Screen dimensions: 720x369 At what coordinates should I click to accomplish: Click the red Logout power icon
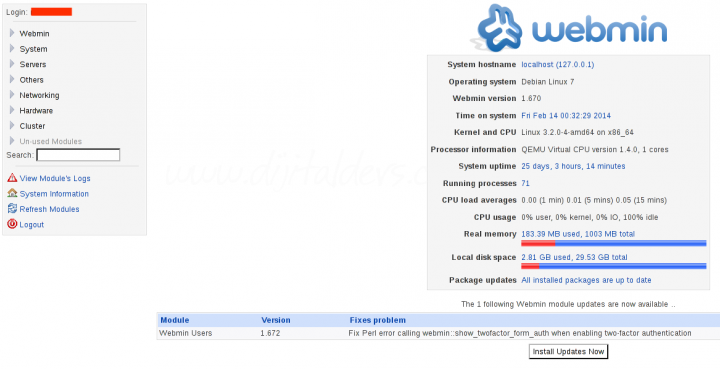click(x=12, y=224)
